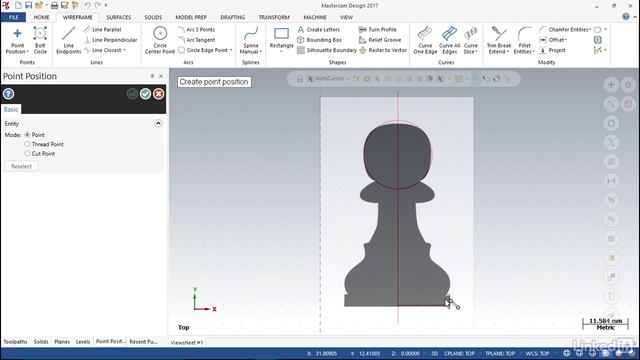This screenshot has width=640, height=360.
Task: Open the AutoCursor dropdown in selection bar
Action: [x=348, y=78]
